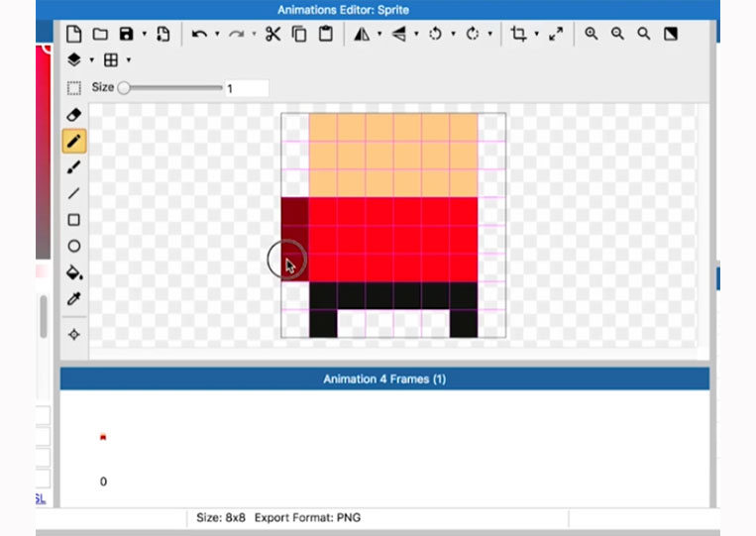The width and height of the screenshot is (756, 536).
Task: Toggle the background contrast icon
Action: 671,34
